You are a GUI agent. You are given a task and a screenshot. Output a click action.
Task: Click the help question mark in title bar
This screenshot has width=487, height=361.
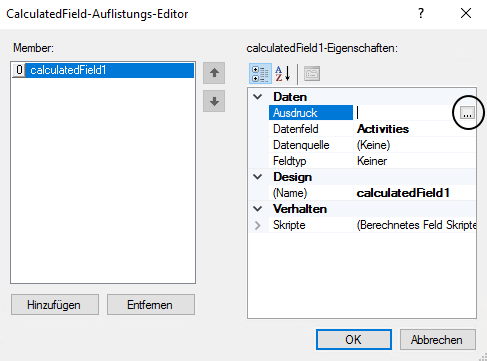[421, 13]
